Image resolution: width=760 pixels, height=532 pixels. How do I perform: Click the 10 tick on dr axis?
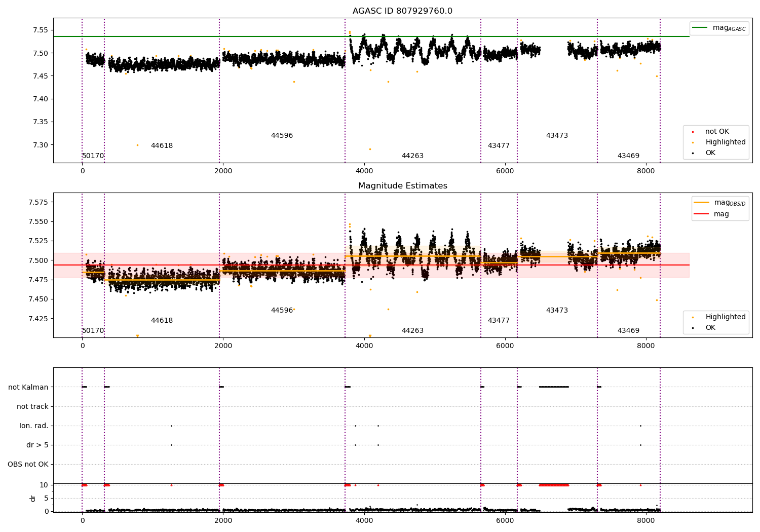tap(44, 485)
